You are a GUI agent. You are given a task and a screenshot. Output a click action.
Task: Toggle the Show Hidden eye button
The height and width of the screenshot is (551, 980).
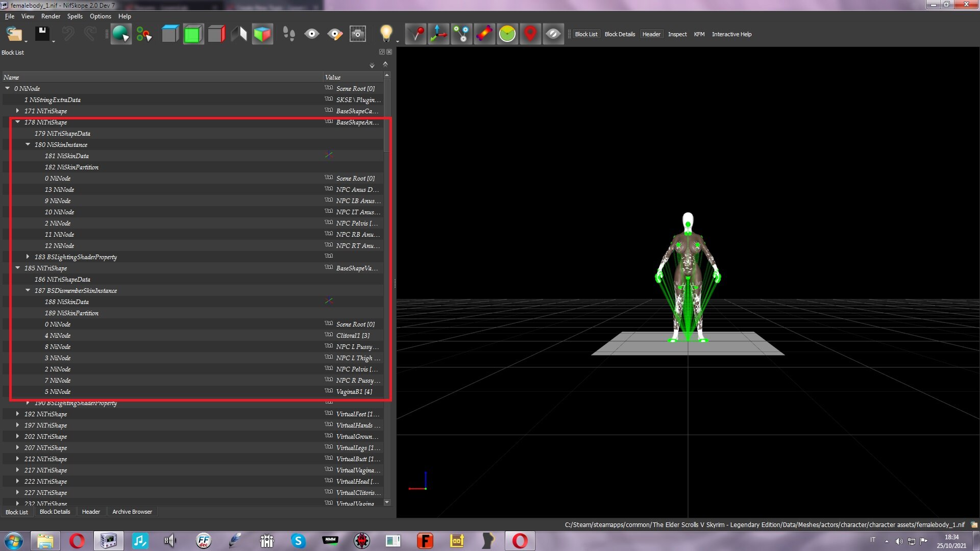click(x=553, y=34)
